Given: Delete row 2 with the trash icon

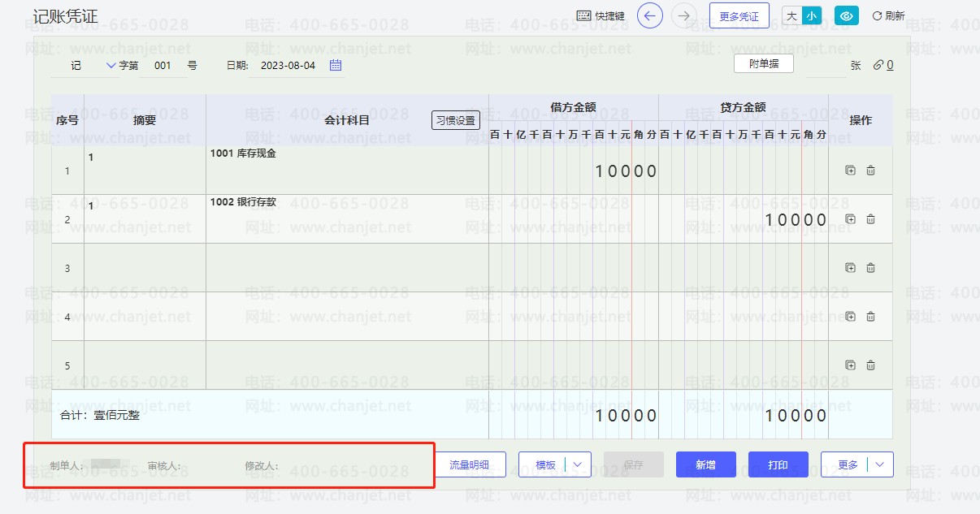Looking at the screenshot, I should coord(870,219).
